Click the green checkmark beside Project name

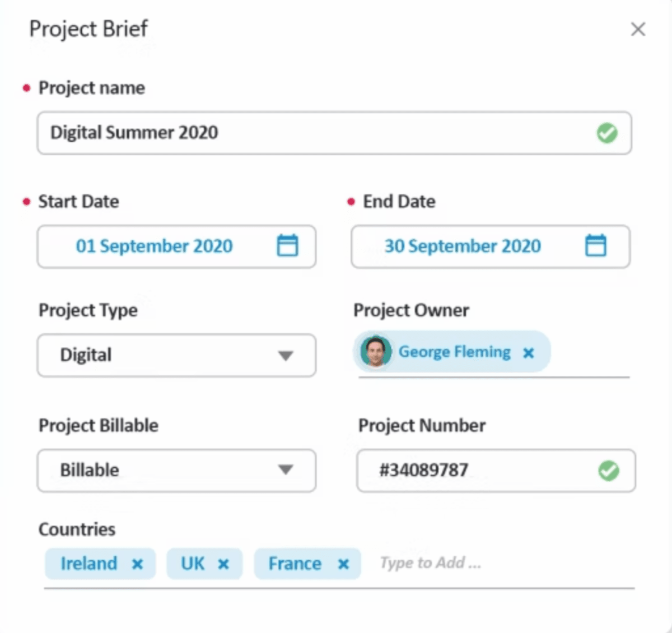click(608, 133)
